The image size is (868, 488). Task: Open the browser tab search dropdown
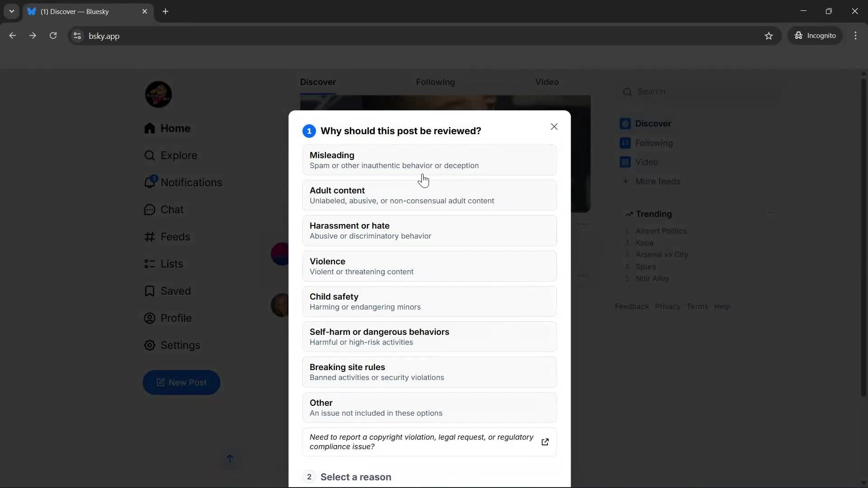click(x=11, y=11)
